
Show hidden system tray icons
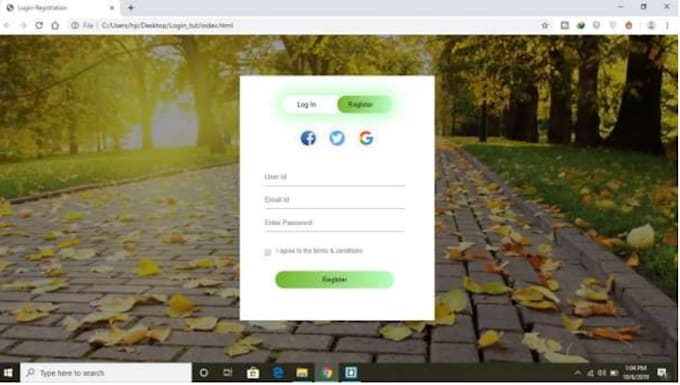[x=577, y=373]
